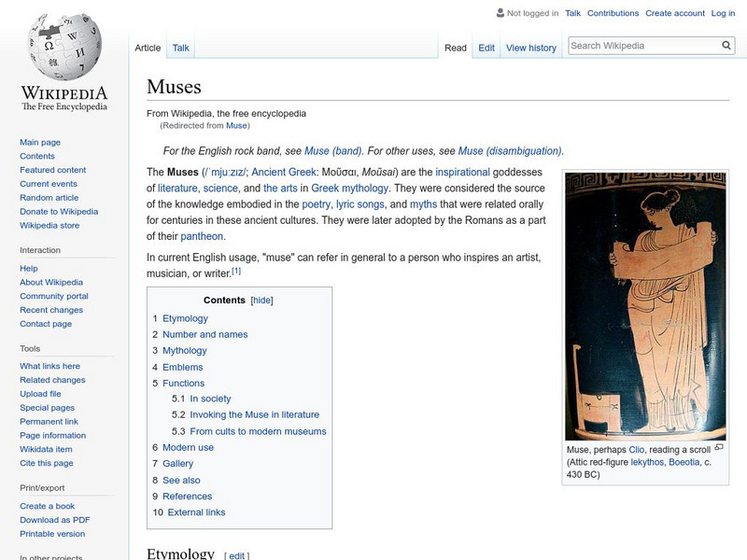Hide the Contents table via [hide]
747x560 pixels.
261,301
